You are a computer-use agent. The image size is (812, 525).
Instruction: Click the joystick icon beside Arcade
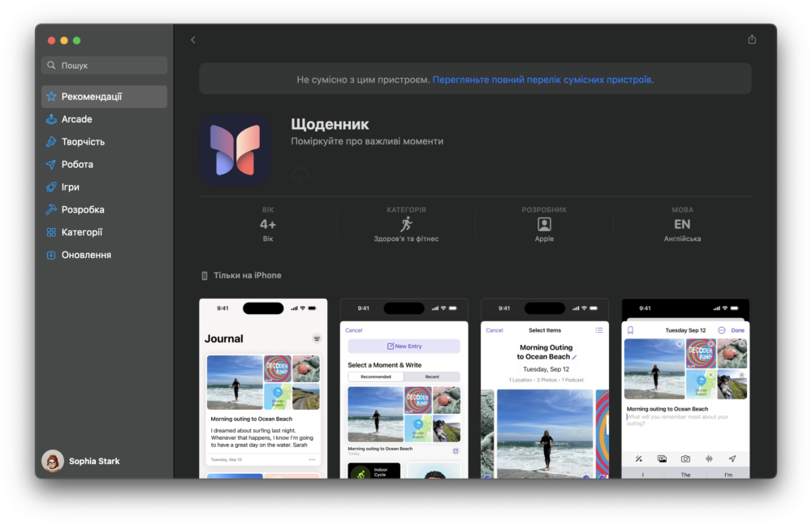[51, 119]
